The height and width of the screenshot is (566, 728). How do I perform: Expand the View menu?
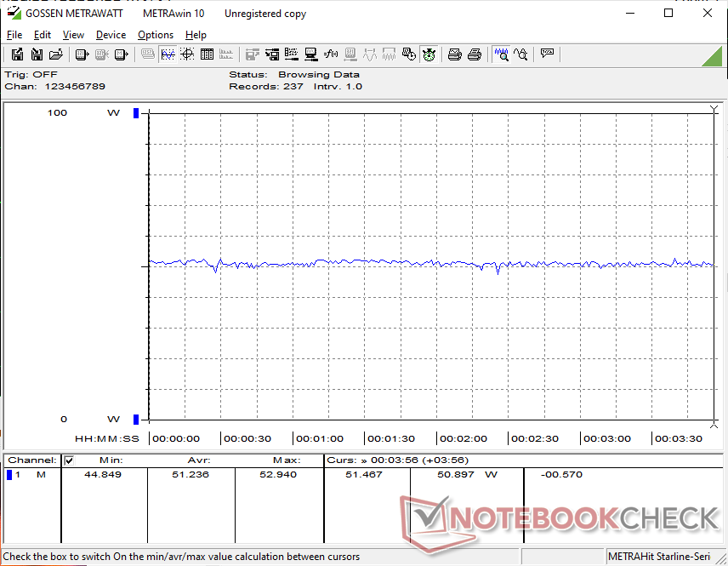(73, 35)
